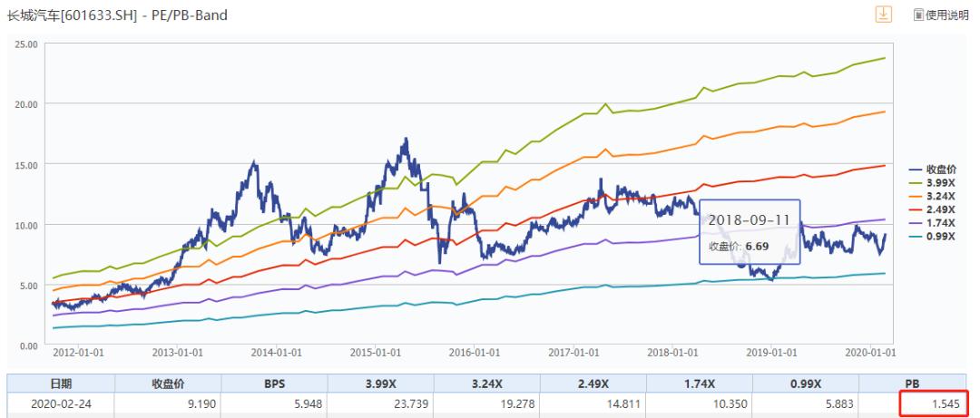Click the 2015-01-01 x-axis label
Viewport: 980px width, 418px height.
[376, 352]
